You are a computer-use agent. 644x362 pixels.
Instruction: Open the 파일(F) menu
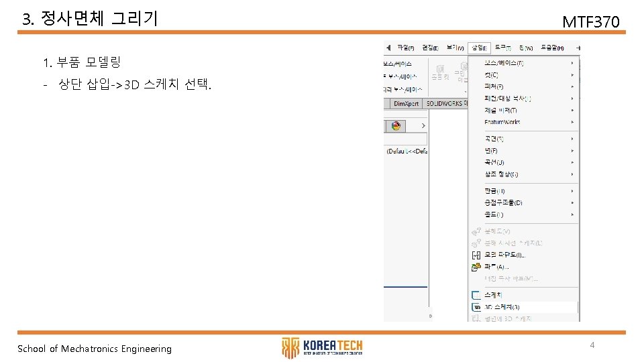click(x=405, y=48)
